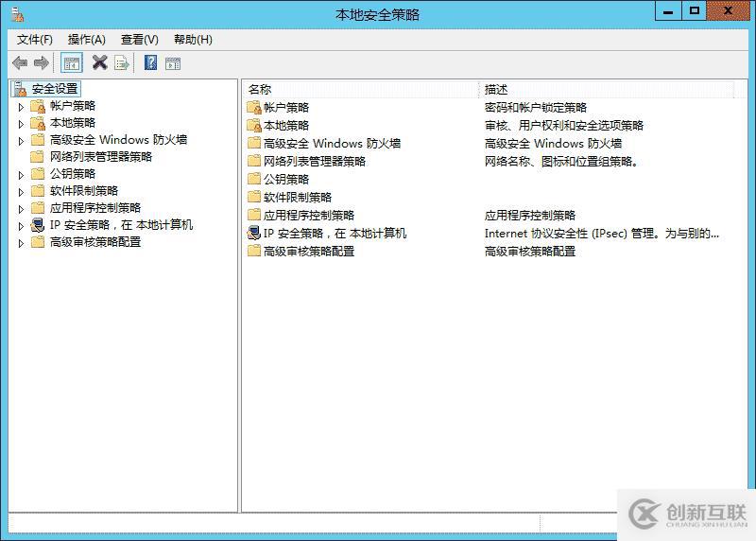
Task: Click the 应用程序控制策略 list folder icon
Action: pos(254,215)
